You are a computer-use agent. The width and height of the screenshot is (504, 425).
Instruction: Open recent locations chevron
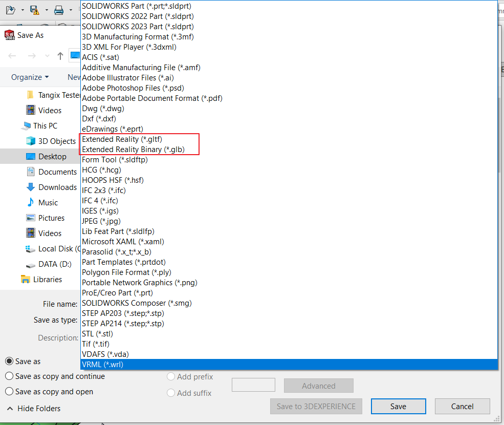(47, 56)
